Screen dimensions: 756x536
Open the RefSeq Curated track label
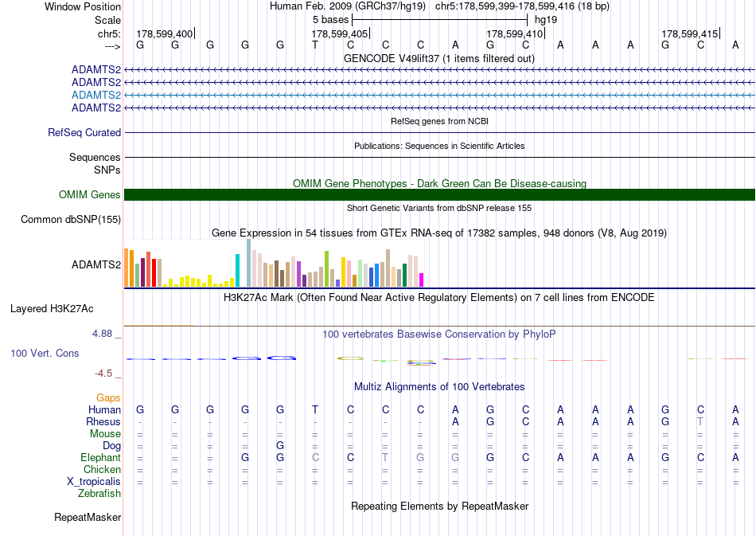click(84, 133)
